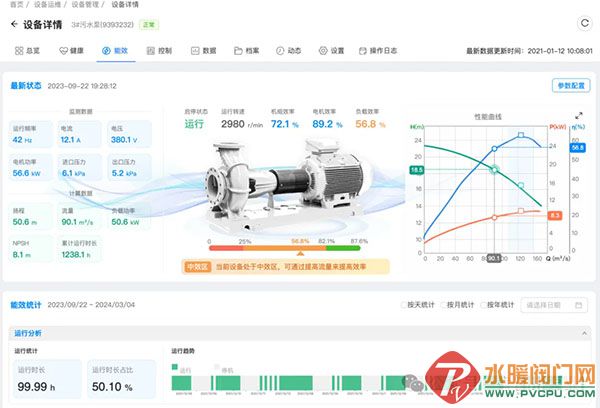Select the 按年统计 radio option
The height and width of the screenshot is (408, 600).
click(x=497, y=305)
